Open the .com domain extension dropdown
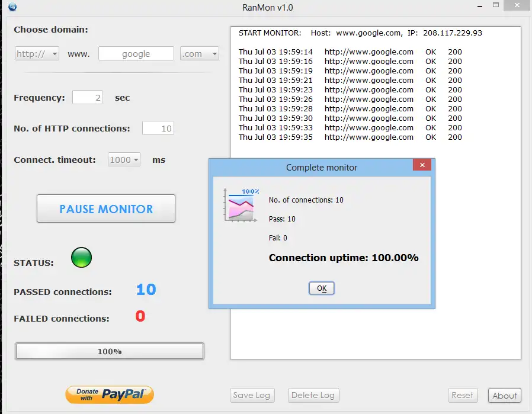This screenshot has width=532, height=414. (199, 53)
